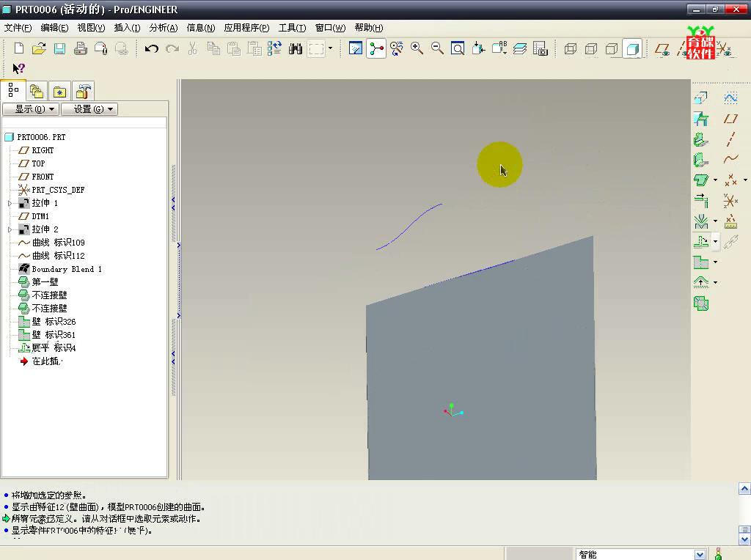
Task: Expand the 拉伸 1 feature node
Action: tap(10, 204)
